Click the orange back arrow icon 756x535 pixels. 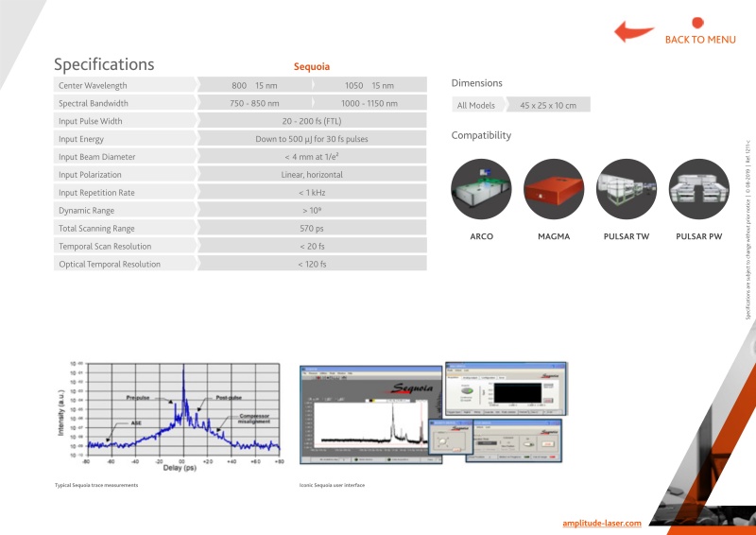(x=634, y=31)
